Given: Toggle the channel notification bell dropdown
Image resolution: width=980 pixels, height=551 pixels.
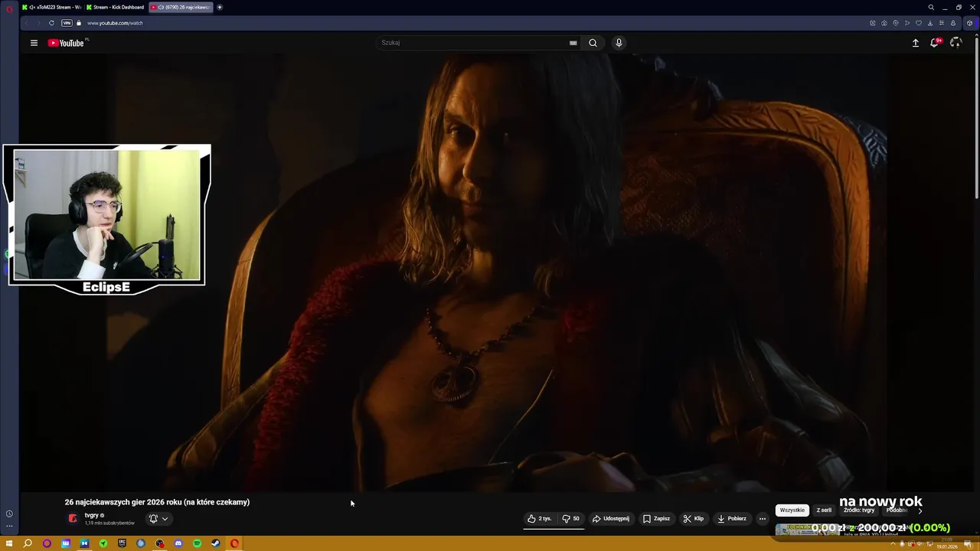Looking at the screenshot, I should pyautogui.click(x=158, y=518).
